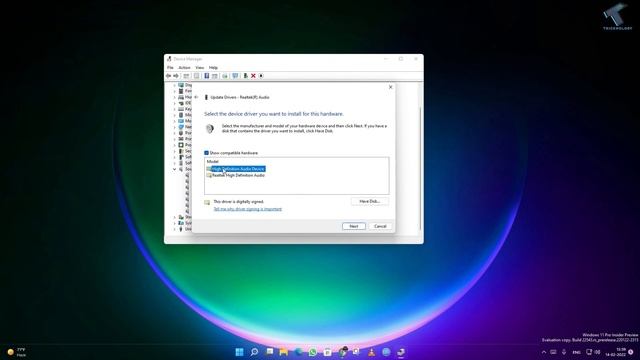640x360 pixels.
Task: Click the Device Manager vertical scrollbar
Action: coord(420,168)
